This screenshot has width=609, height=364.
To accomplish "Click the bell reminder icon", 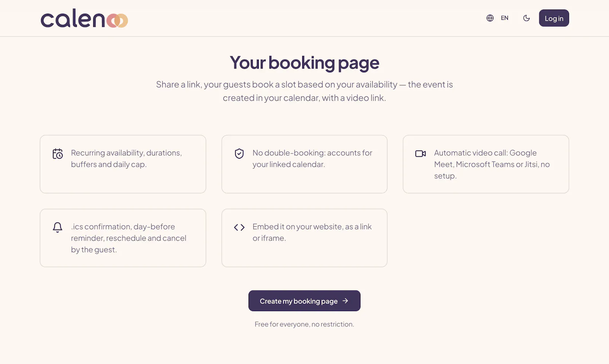I will pos(57,227).
